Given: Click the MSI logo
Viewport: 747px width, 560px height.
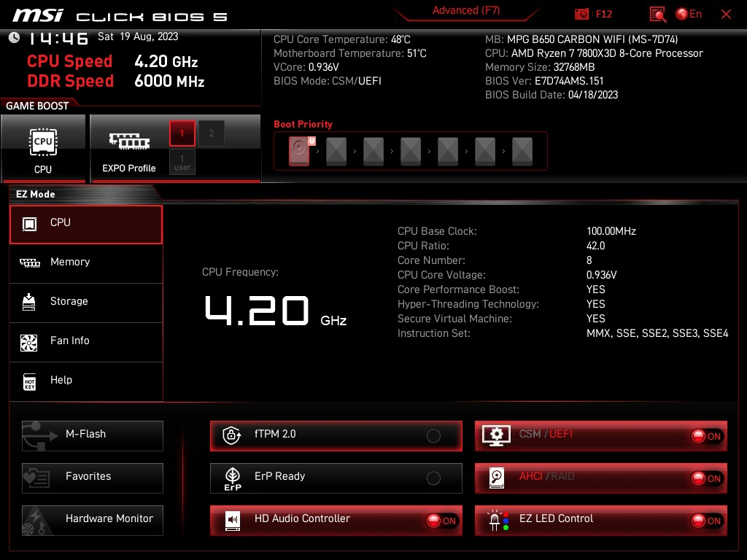Looking at the screenshot, I should (x=38, y=15).
